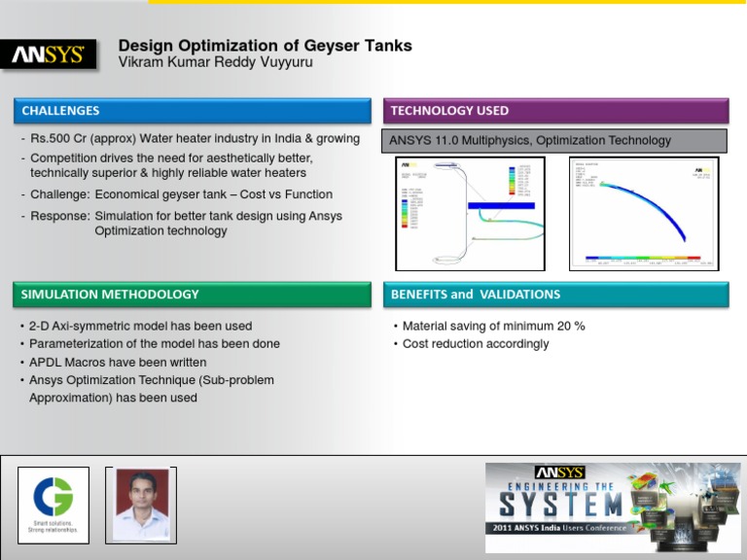Click the color legend under the dome plot
This screenshot has width=747, height=560.
point(643,258)
